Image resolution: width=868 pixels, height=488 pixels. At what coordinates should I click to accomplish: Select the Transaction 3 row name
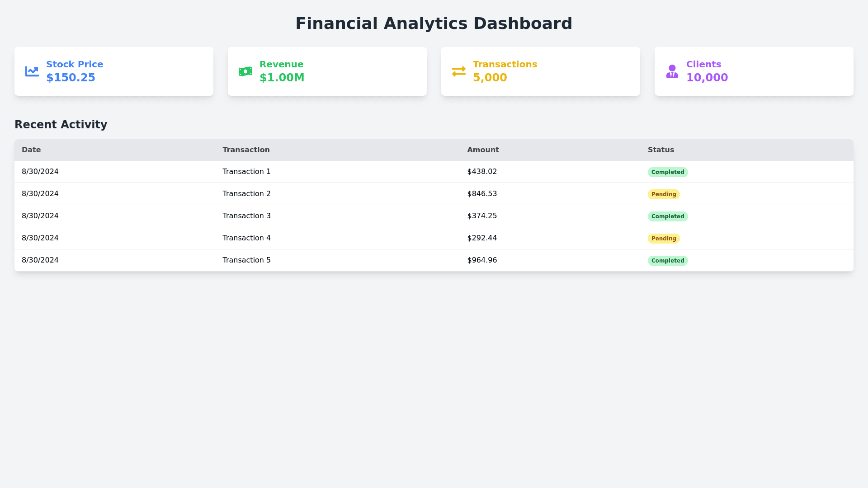tap(246, 216)
